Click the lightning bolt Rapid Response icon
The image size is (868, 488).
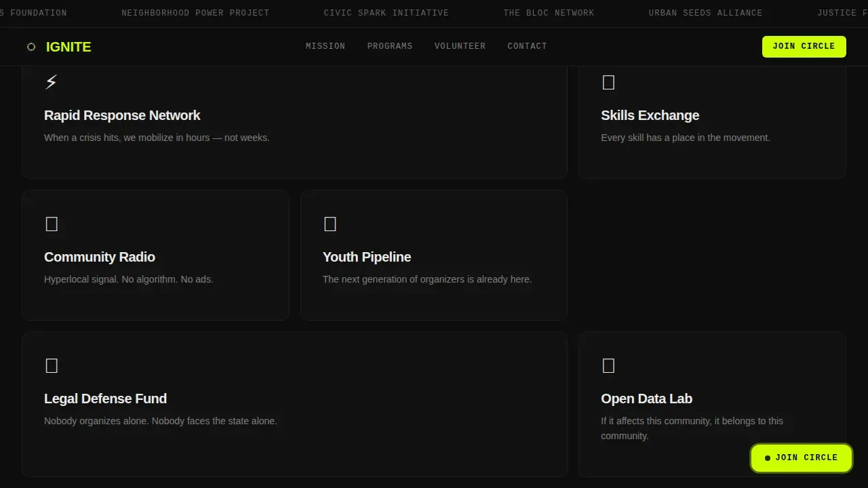[x=51, y=82]
